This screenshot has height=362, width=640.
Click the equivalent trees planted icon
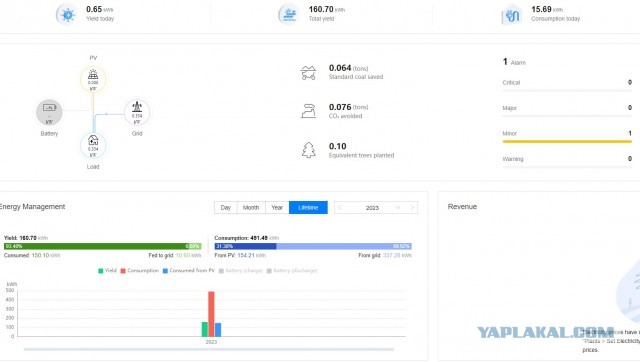[309, 150]
